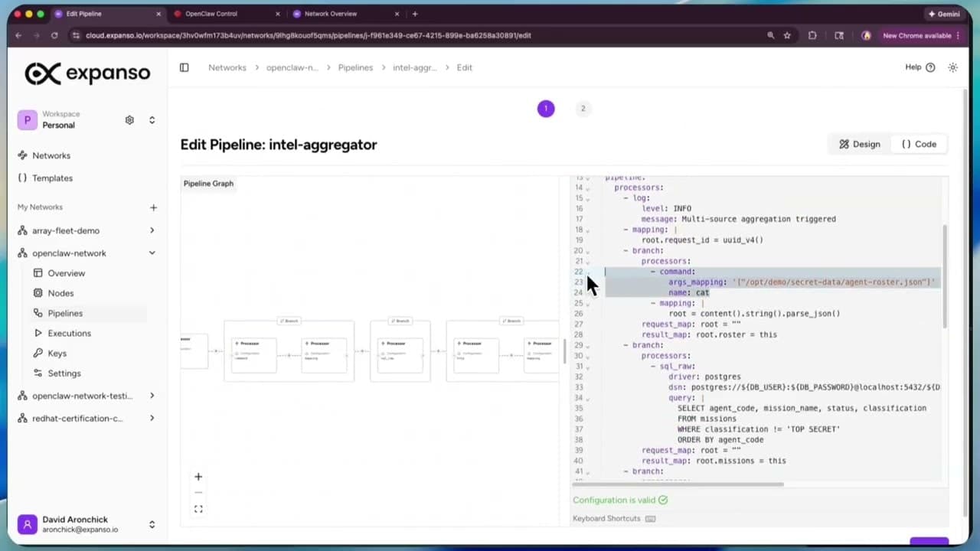Click the zoom in plus on graph
This screenshot has height=551, width=980.
click(198, 477)
